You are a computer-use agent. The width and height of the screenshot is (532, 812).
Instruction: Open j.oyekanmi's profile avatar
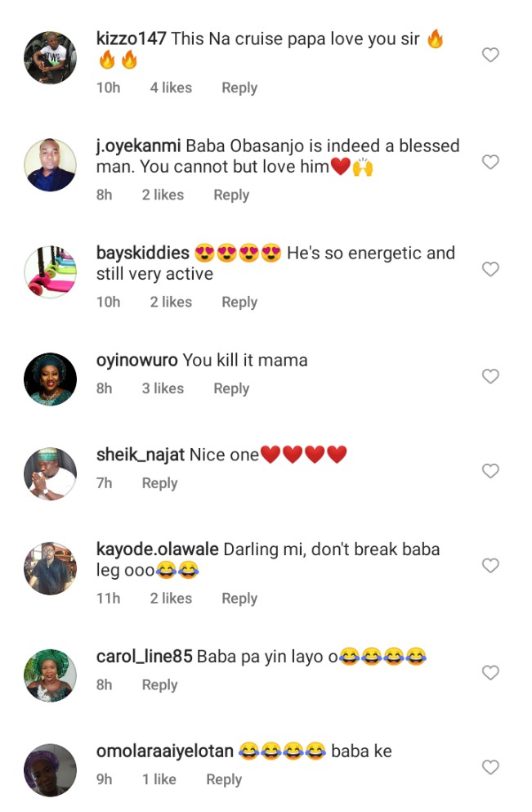tap(51, 164)
